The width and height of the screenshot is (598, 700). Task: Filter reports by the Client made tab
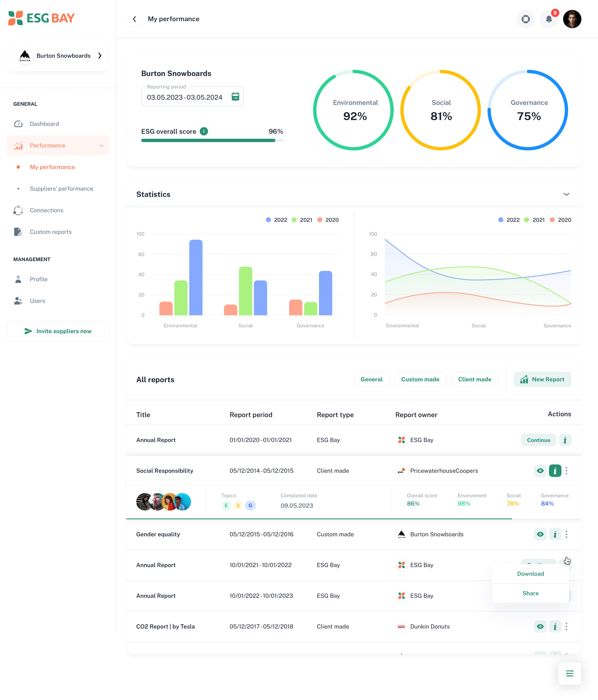474,379
